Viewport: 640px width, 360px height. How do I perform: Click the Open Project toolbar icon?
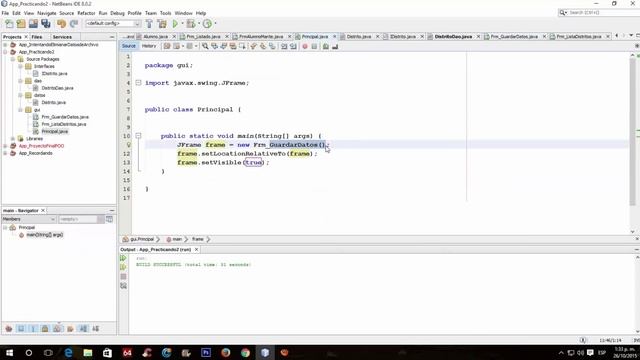pyautogui.click(x=33, y=24)
